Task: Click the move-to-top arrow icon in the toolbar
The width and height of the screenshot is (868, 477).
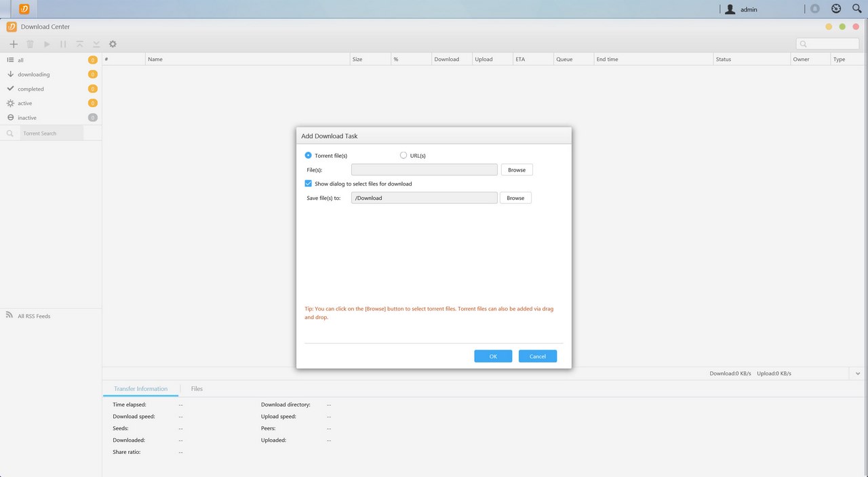Action: coord(80,44)
